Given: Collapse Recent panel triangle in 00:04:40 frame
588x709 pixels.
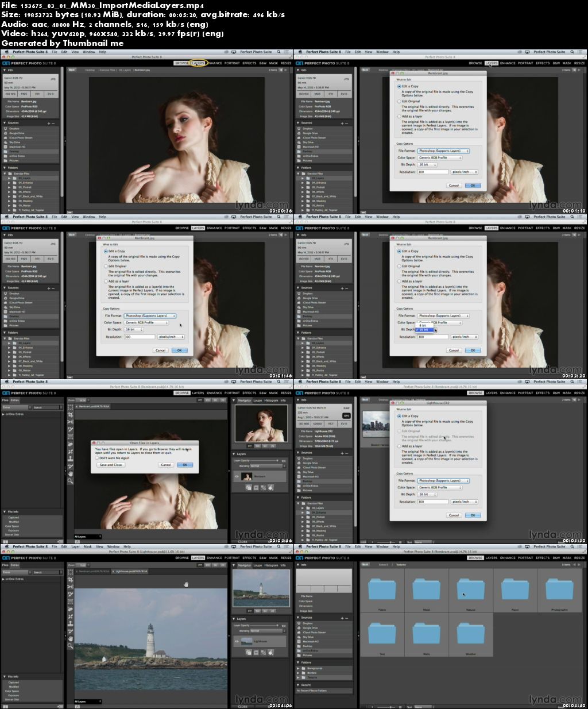Looking at the screenshot, I should click(299, 685).
